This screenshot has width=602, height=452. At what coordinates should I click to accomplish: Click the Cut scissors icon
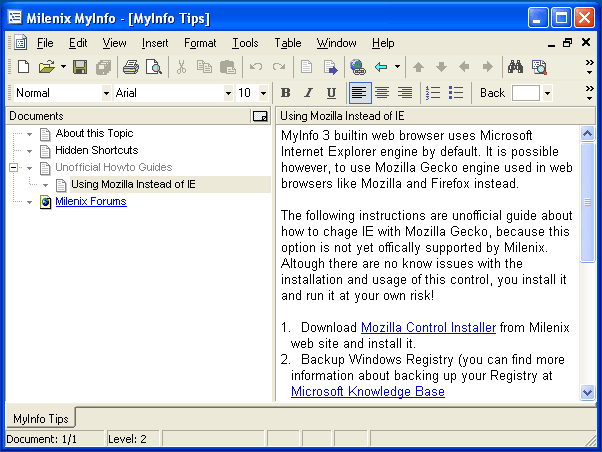tap(181, 67)
